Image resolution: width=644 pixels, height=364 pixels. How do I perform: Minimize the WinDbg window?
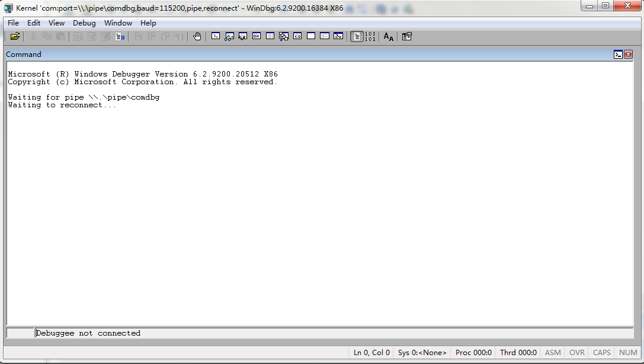pos(589,6)
